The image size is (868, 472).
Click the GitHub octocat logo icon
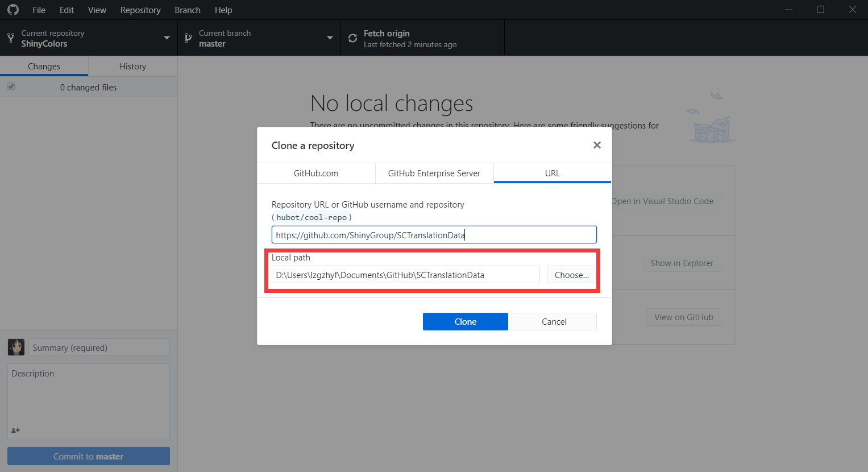point(13,10)
